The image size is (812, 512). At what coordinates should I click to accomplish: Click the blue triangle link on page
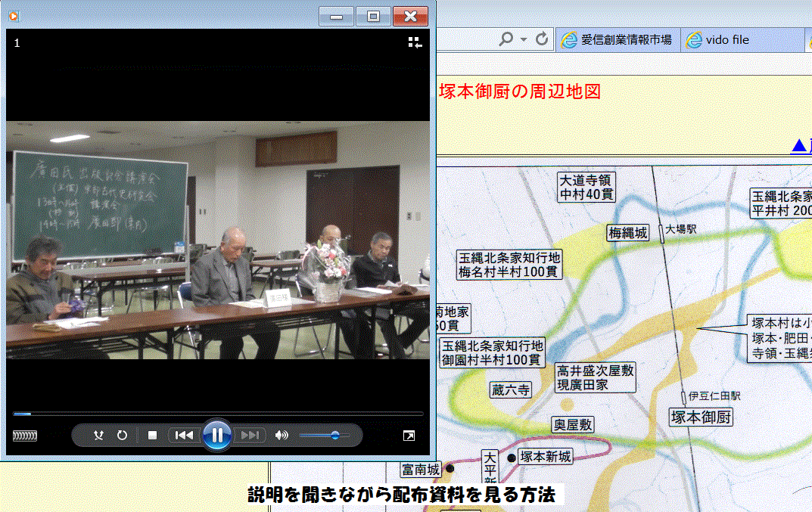point(801,145)
